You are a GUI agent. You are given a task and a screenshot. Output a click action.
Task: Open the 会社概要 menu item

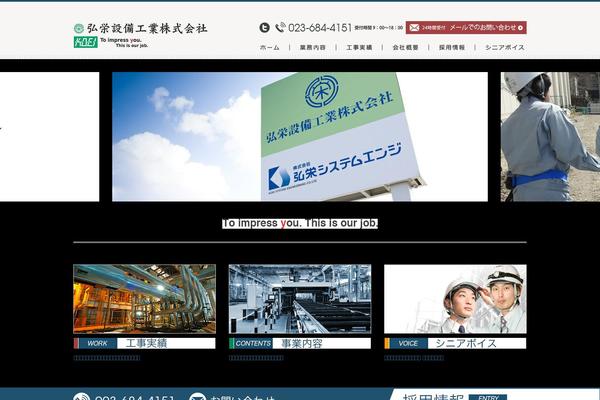[x=405, y=47]
